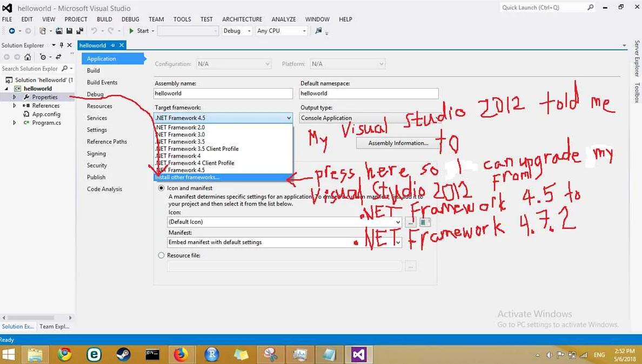Image resolution: width=642 pixels, height=364 pixels.
Task: Open the TOOLS menu
Action: 182,19
